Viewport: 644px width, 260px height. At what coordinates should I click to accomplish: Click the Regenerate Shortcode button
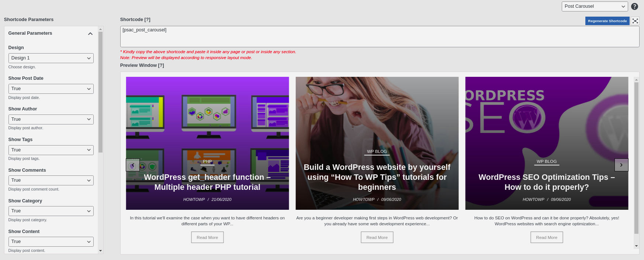pyautogui.click(x=607, y=21)
